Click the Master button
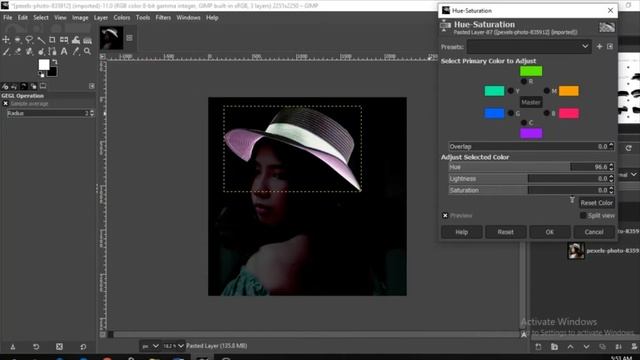Screen dimensions: 640x360 click(531, 102)
